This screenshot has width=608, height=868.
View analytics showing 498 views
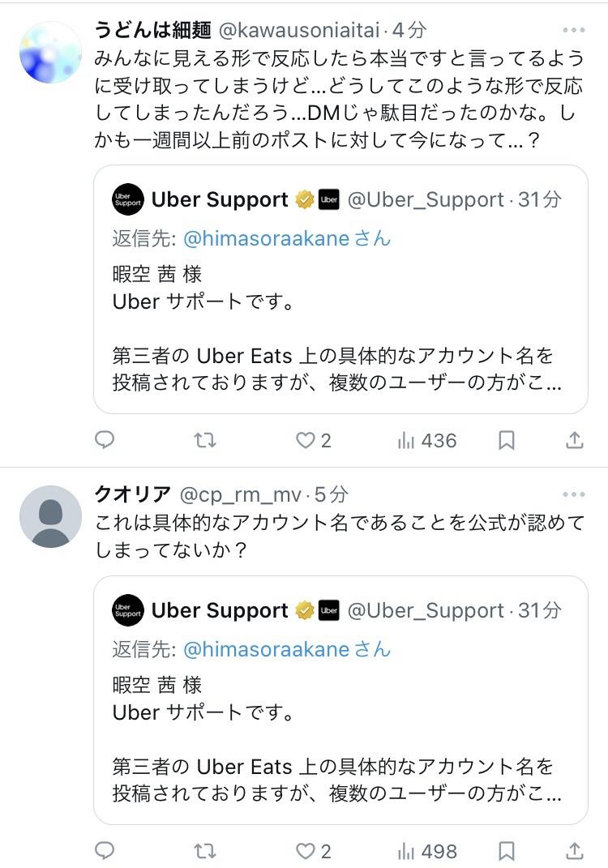pos(427,851)
